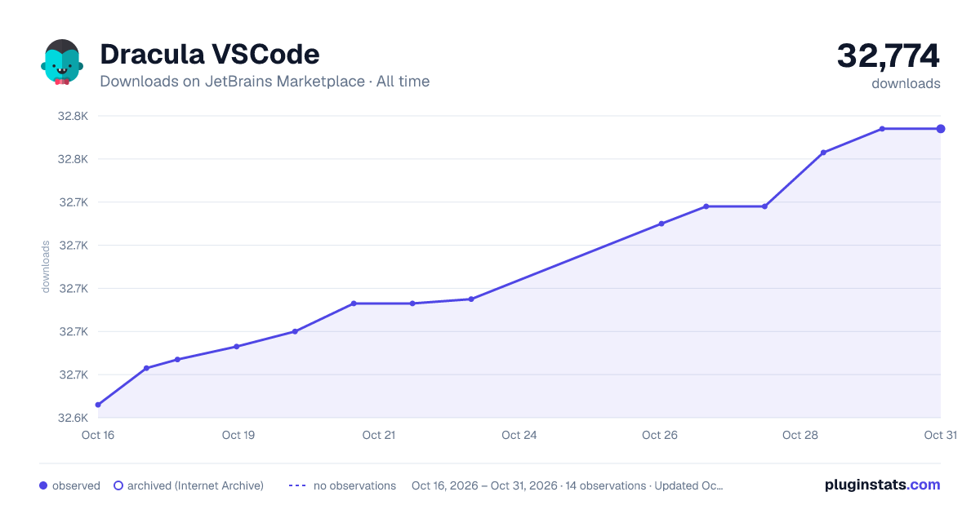The image size is (980, 514).
Task: Click the Oct 24 x-axis label
Action: pos(519,435)
